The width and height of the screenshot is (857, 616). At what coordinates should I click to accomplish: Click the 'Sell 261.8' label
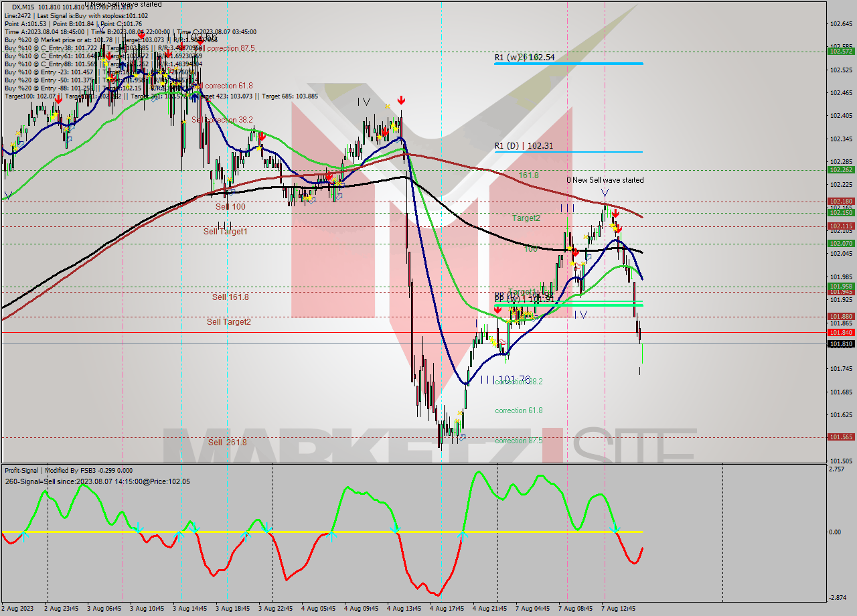pos(227,443)
